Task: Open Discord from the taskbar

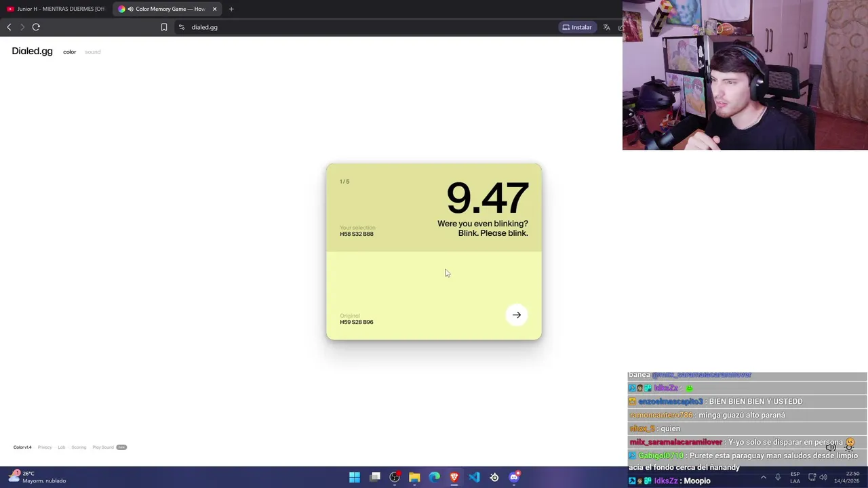Action: [x=514, y=477]
